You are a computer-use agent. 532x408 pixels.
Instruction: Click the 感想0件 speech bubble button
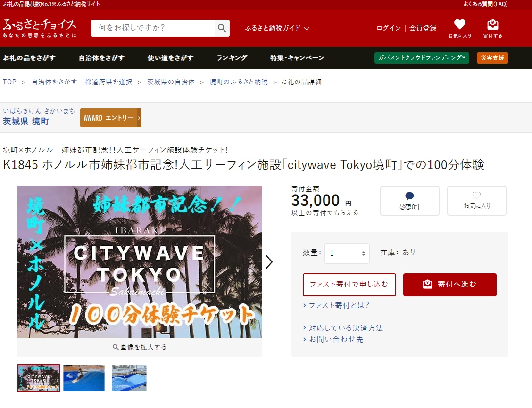[410, 201]
